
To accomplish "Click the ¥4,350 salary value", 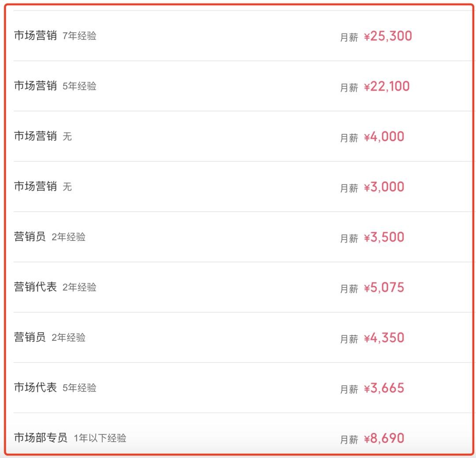I will click(x=384, y=338).
